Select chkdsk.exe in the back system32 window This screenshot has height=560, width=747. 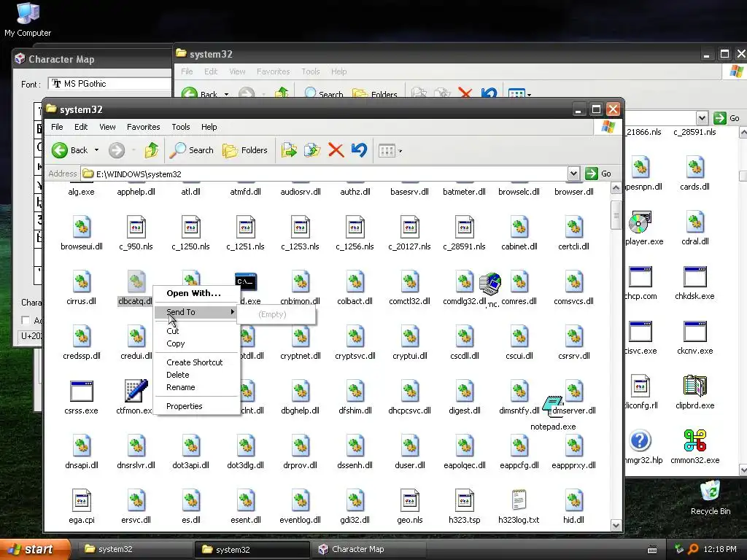pyautogui.click(x=694, y=277)
